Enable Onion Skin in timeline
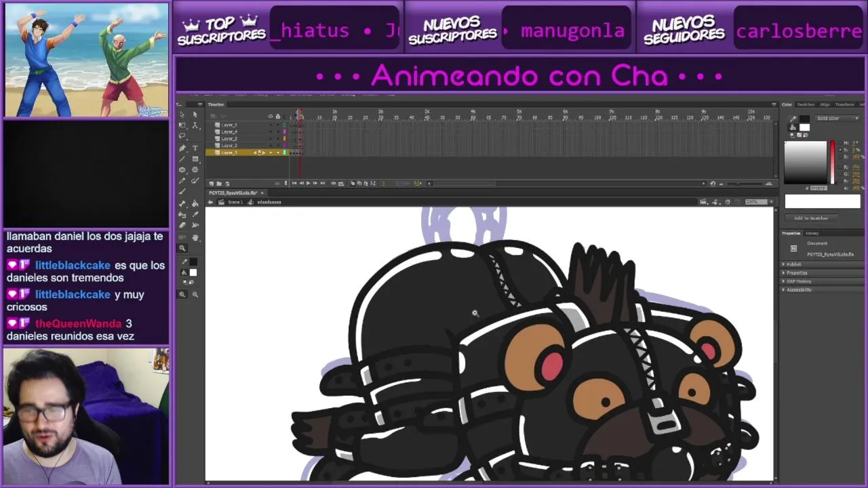The height and width of the screenshot is (488, 868). 353,183
